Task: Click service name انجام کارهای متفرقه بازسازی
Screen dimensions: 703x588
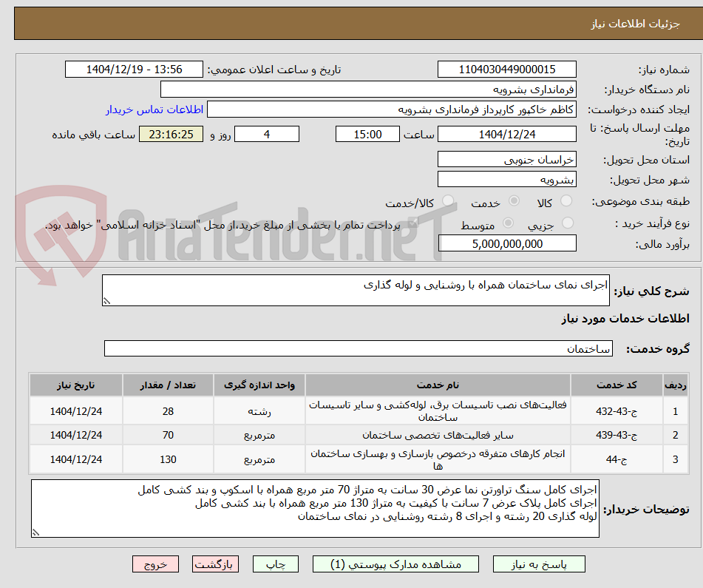Action: (x=438, y=459)
